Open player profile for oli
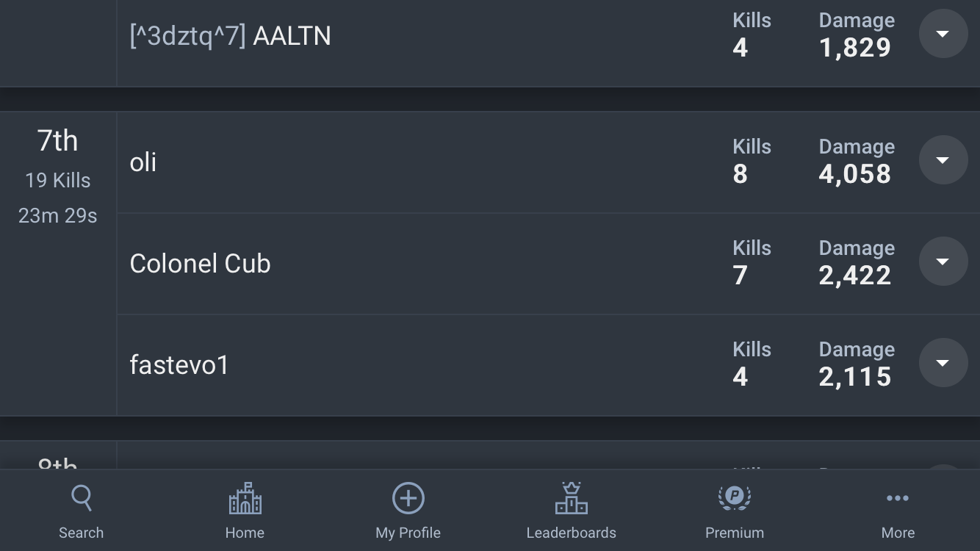This screenshot has width=980, height=551. click(x=143, y=162)
